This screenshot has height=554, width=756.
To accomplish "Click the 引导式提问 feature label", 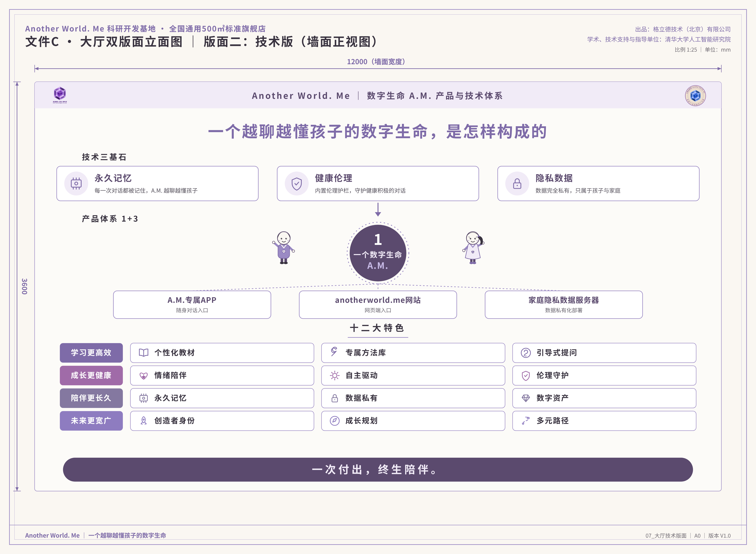I will pyautogui.click(x=557, y=353).
